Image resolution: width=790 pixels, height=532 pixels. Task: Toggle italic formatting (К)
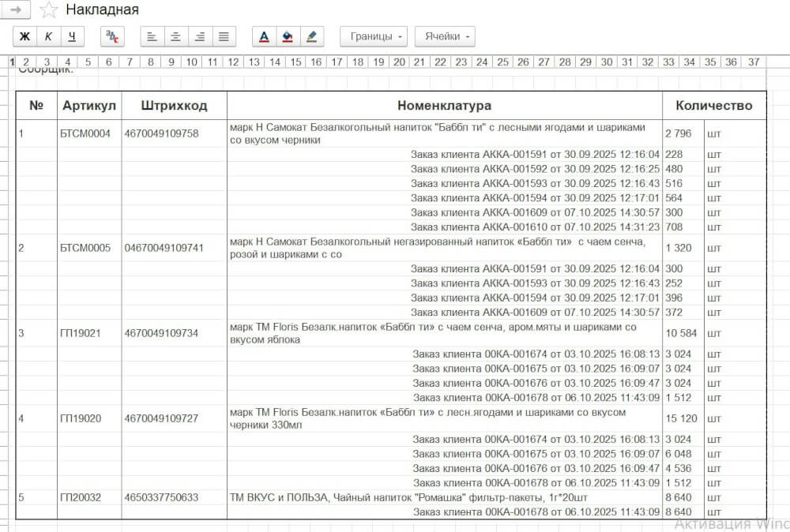click(48, 36)
